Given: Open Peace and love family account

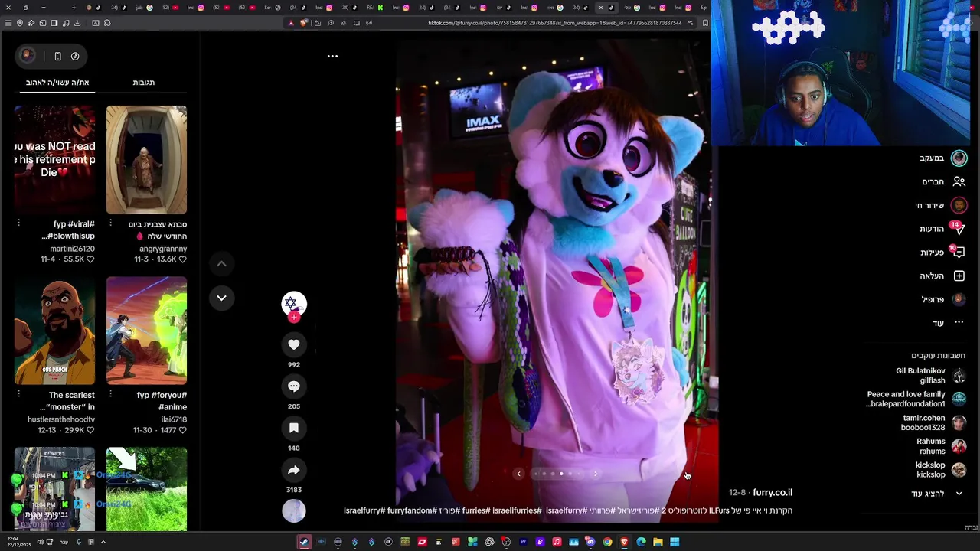Looking at the screenshot, I should pos(916,399).
